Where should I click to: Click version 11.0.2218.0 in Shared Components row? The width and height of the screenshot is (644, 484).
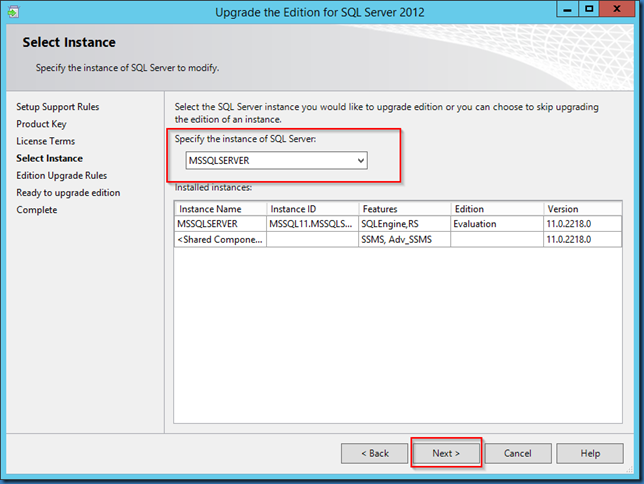[x=582, y=240]
